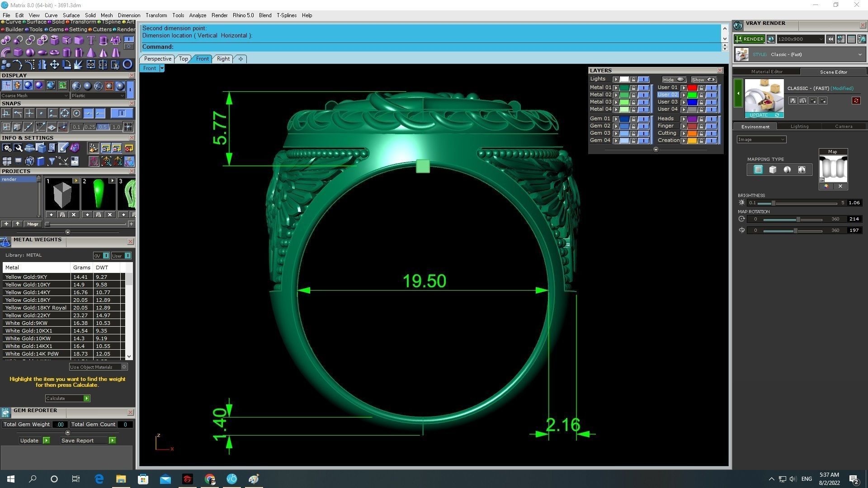
Task: Click the Torus solid tool
Action: coord(54,52)
